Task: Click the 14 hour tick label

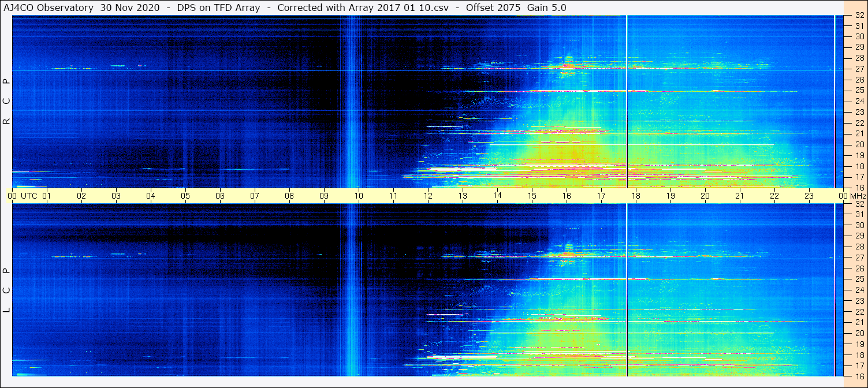Action: tap(497, 195)
